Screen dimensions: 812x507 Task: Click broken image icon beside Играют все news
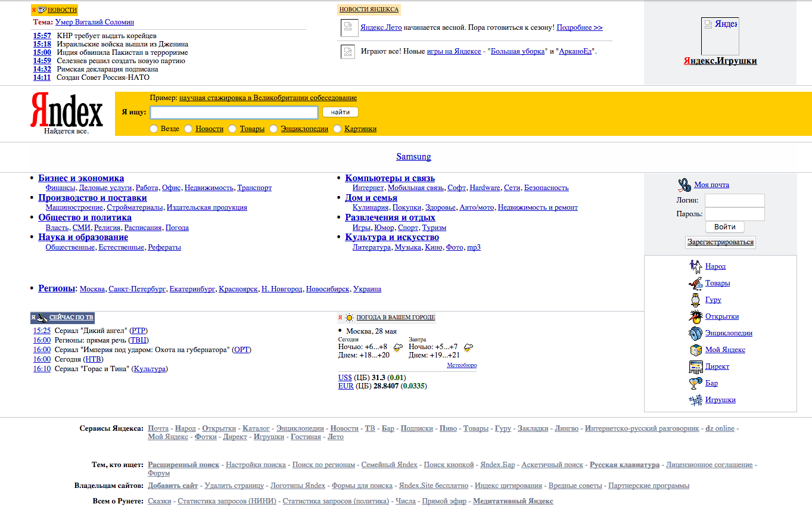(x=349, y=51)
